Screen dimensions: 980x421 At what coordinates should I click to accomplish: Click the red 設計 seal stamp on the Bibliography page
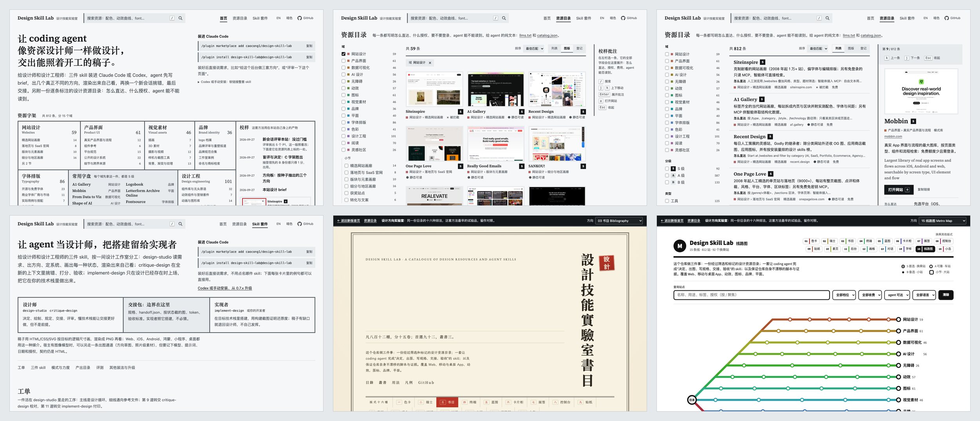pos(606,263)
